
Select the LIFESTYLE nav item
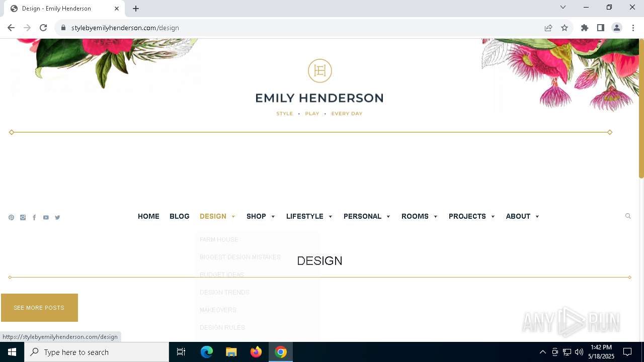pyautogui.click(x=305, y=216)
